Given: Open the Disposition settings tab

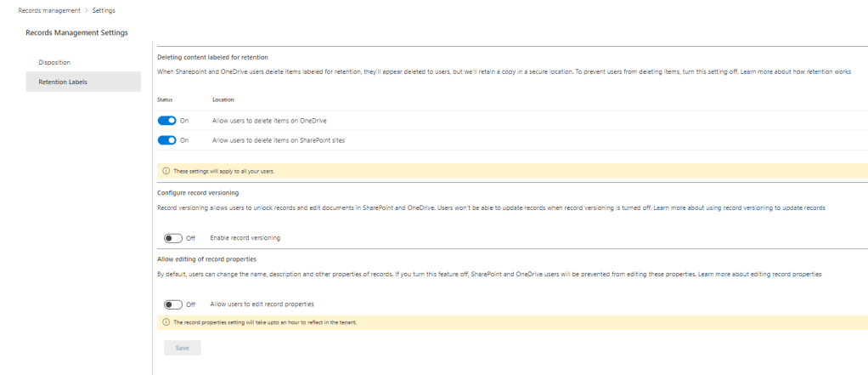Looking at the screenshot, I should 54,62.
